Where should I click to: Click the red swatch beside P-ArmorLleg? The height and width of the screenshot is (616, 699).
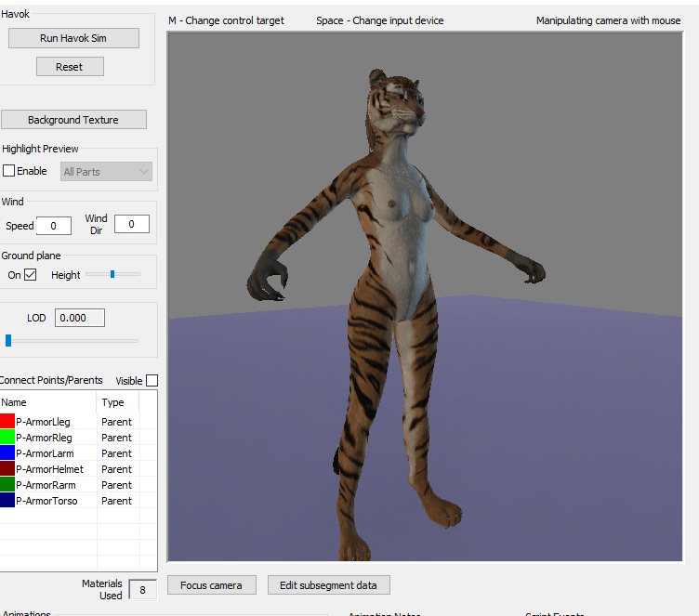click(x=7, y=421)
